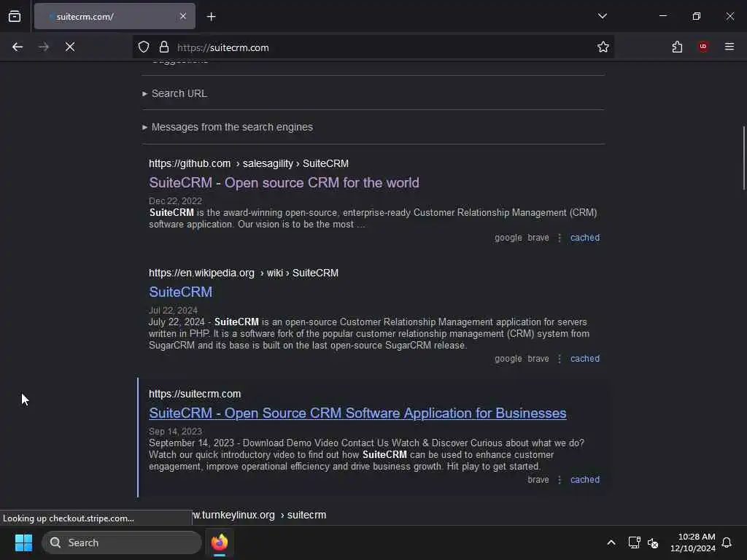Open the clock showing 10:28 AM
The height and width of the screenshot is (560, 747).
693,542
